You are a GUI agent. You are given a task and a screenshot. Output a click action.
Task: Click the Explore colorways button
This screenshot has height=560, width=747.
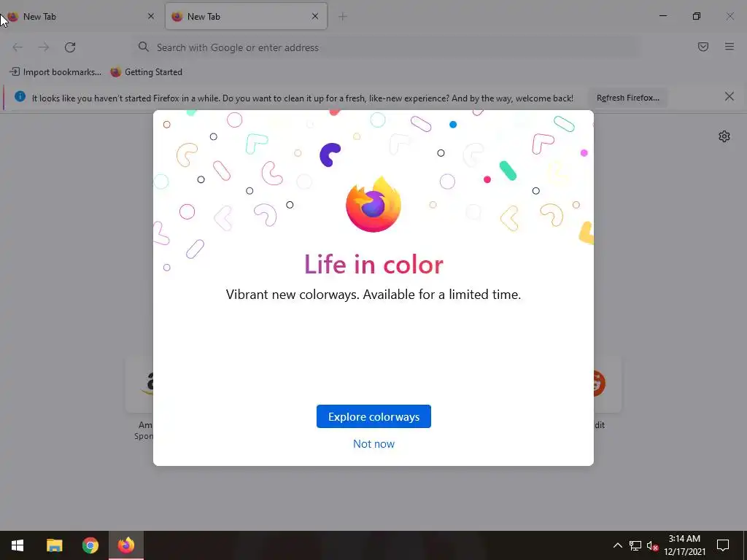click(x=373, y=416)
